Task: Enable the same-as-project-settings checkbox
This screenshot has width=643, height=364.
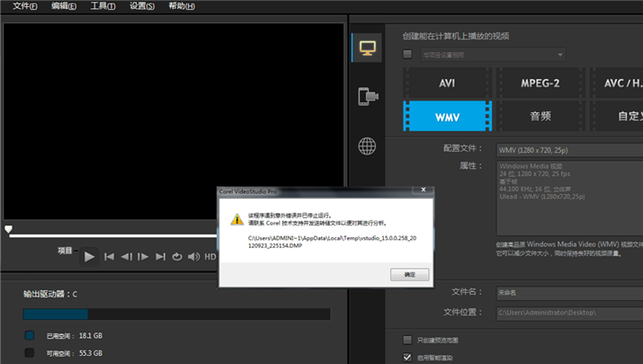Action: coord(407,54)
